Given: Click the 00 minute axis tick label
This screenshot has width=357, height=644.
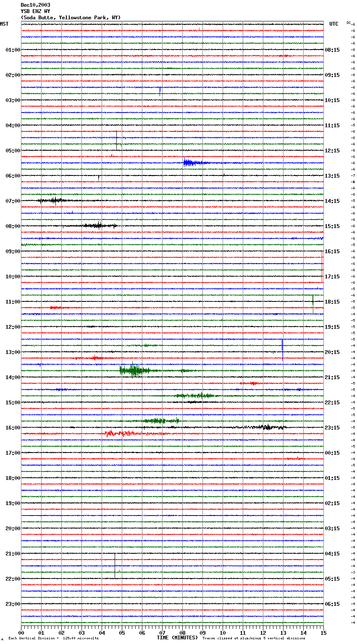Looking at the screenshot, I should [21, 633].
